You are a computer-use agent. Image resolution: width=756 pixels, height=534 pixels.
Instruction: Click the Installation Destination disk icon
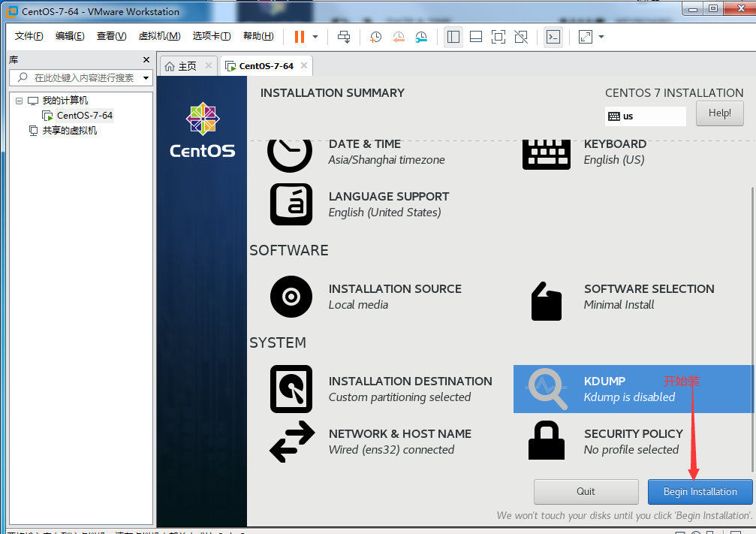tap(291, 389)
